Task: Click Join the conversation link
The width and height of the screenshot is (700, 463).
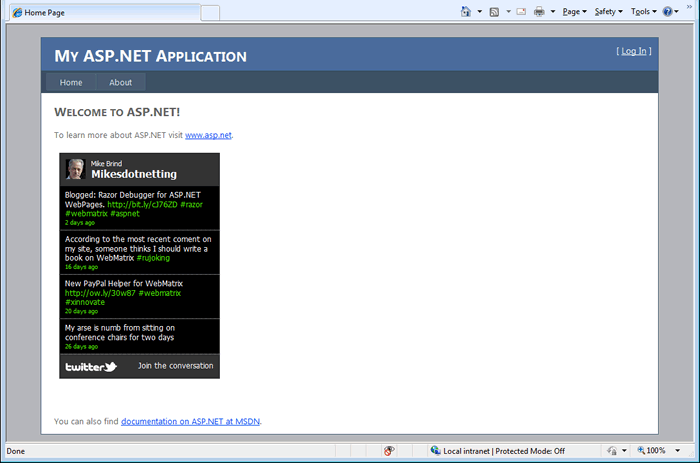Action: 175,366
